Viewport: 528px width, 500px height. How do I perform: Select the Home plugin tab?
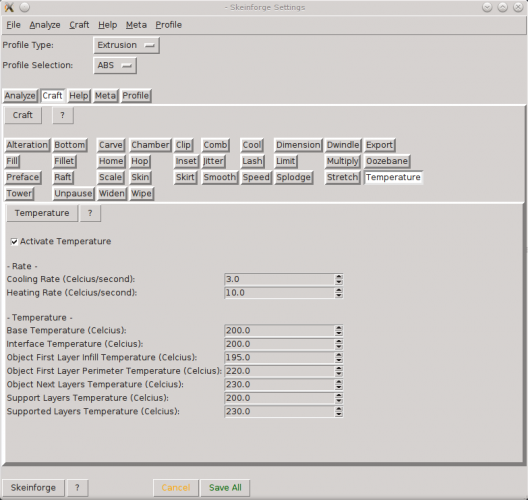(111, 161)
